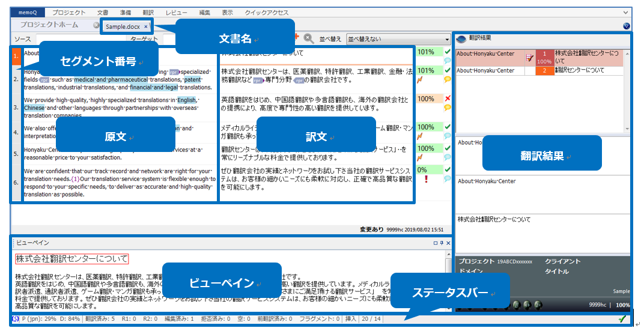This screenshot has height=334, width=644.
Task: Click the translation results panel icon
Action: (461, 38)
